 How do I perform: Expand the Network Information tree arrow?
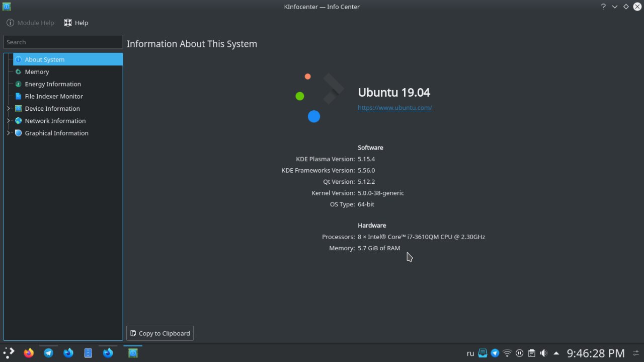pyautogui.click(x=9, y=121)
